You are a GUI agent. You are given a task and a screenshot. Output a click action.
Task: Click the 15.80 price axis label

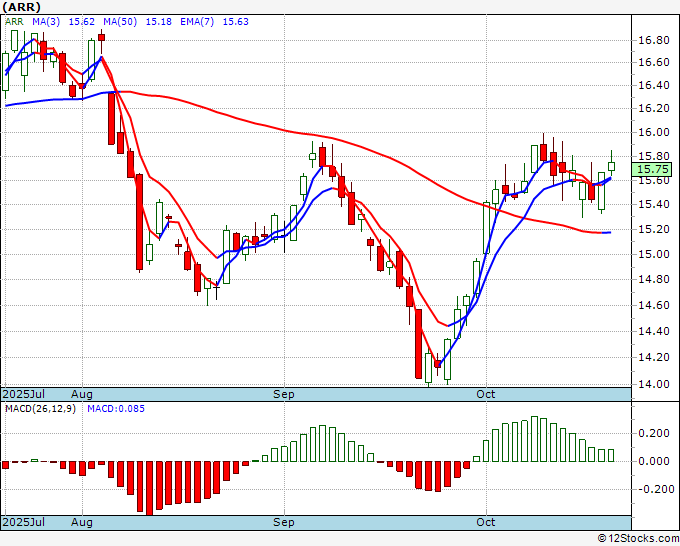[x=654, y=156]
